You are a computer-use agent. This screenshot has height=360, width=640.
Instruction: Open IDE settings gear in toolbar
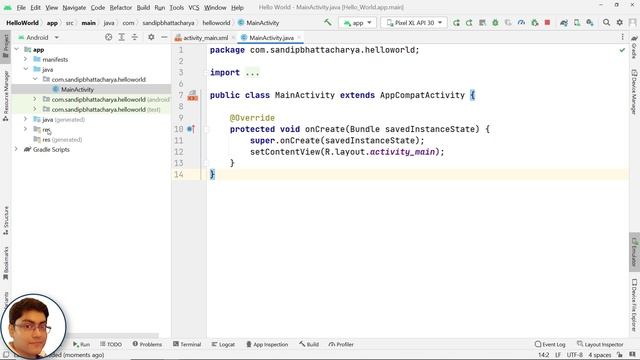[620, 22]
